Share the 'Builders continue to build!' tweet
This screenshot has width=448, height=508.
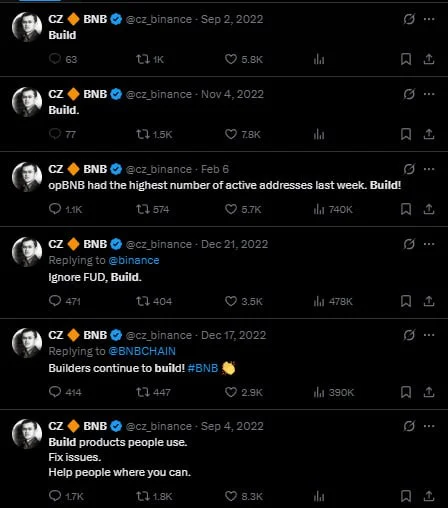coord(429,392)
